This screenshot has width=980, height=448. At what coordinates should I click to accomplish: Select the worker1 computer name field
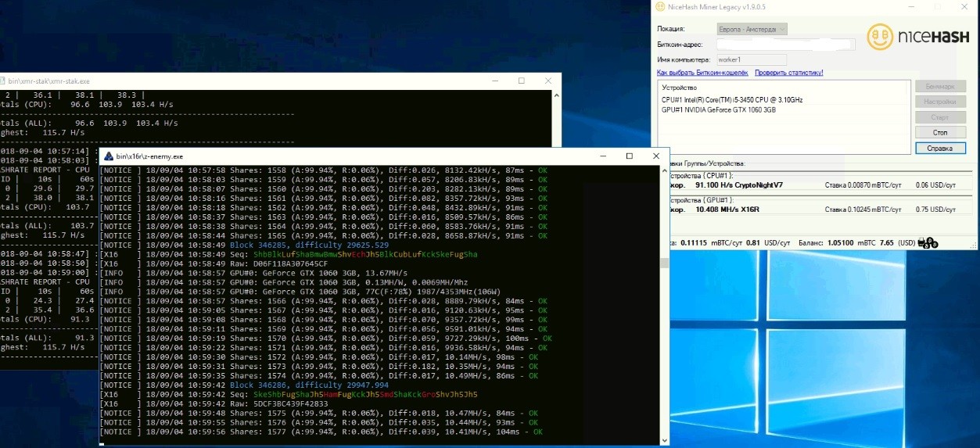[x=752, y=59]
